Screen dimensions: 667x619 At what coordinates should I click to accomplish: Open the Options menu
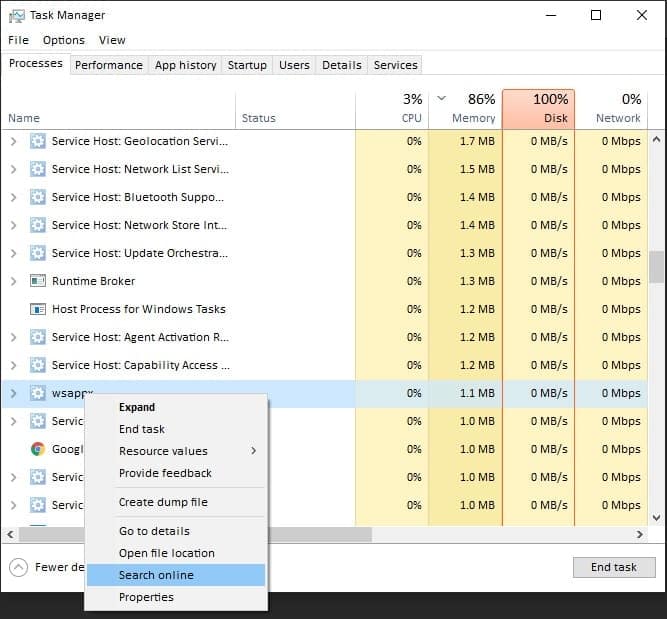64,40
